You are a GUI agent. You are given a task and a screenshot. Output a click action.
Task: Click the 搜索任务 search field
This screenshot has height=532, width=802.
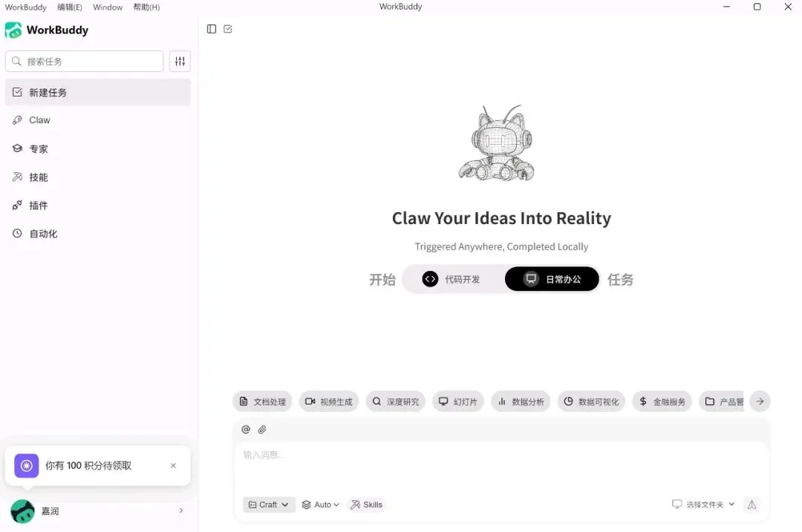pos(85,62)
